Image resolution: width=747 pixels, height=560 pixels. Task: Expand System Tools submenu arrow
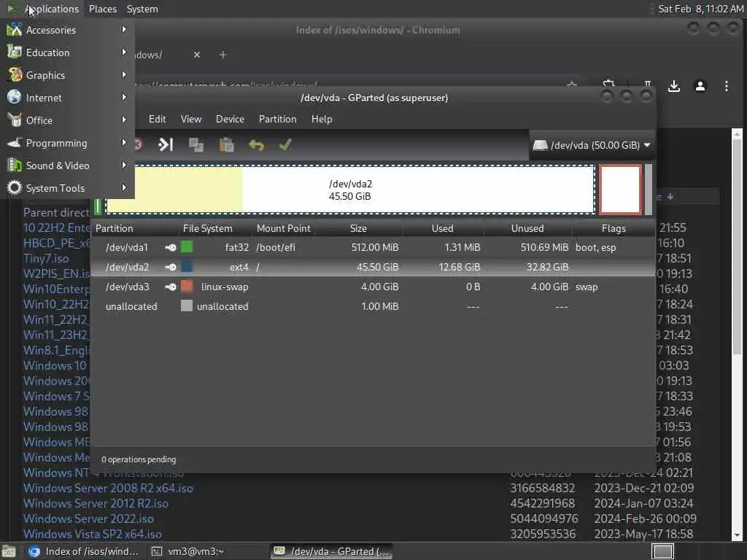coord(124,187)
